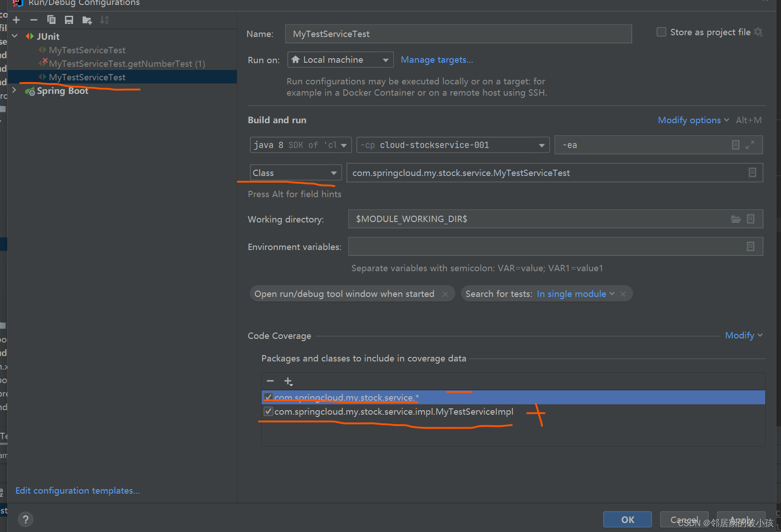This screenshot has width=781, height=532.
Task: Open Edit configuration templates
Action: [77, 490]
